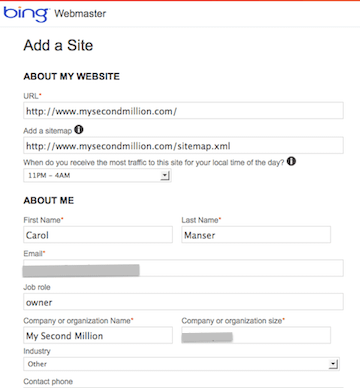
Task: Click the Add a Site heading
Action: click(58, 45)
